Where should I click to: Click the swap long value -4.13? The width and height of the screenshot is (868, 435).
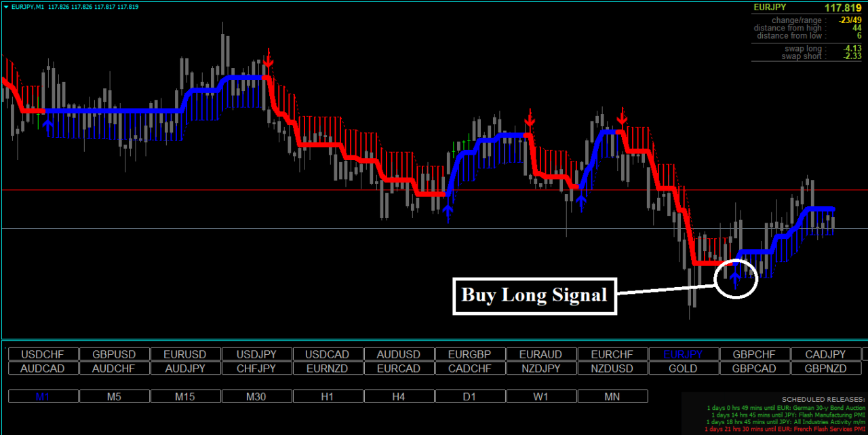[x=852, y=49]
